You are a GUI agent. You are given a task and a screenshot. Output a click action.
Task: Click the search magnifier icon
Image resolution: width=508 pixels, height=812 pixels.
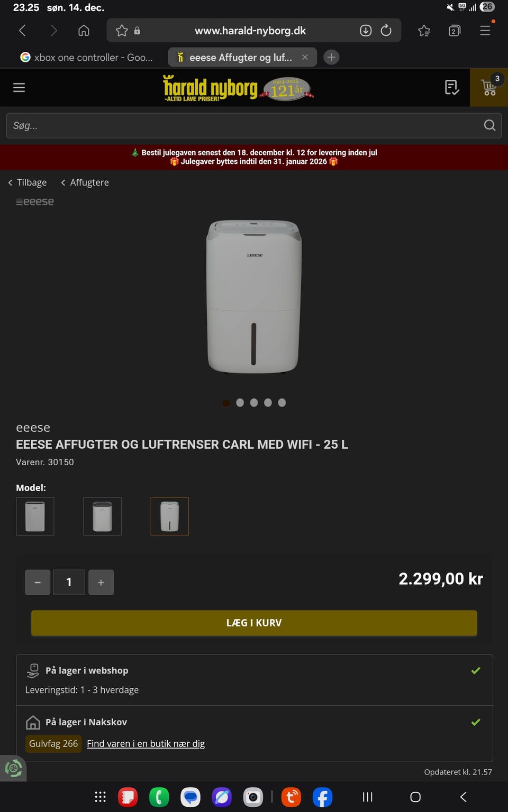pyautogui.click(x=489, y=125)
